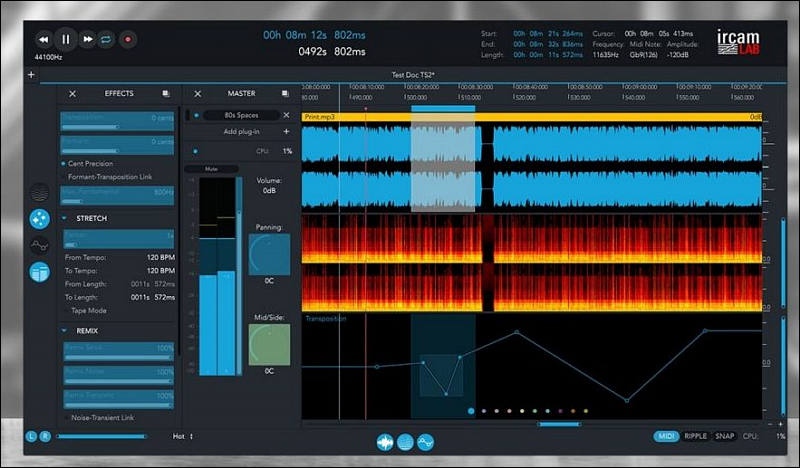Collapse the STRETCH section
This screenshot has height=468, width=800.
click(x=64, y=218)
